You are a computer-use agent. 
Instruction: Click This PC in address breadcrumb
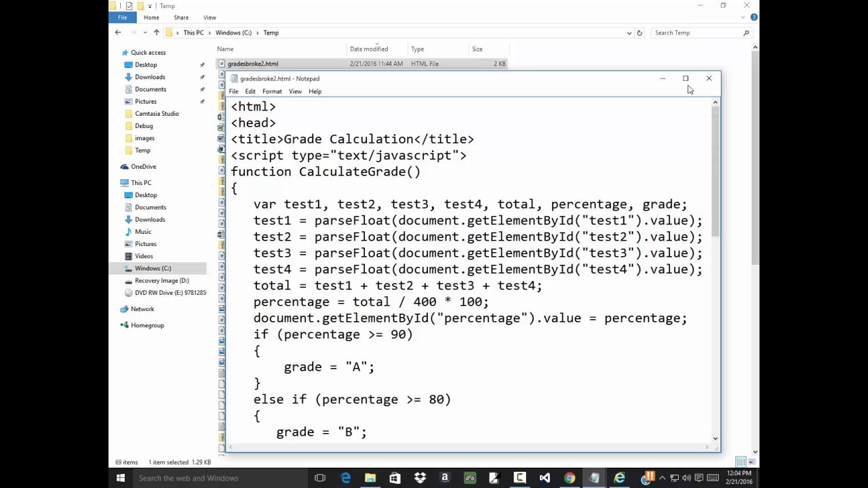click(x=193, y=33)
